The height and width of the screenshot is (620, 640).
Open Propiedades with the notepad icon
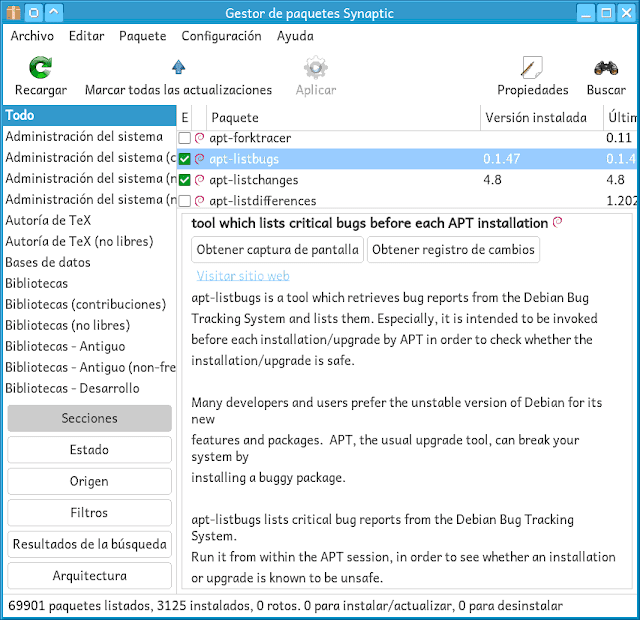[532, 67]
